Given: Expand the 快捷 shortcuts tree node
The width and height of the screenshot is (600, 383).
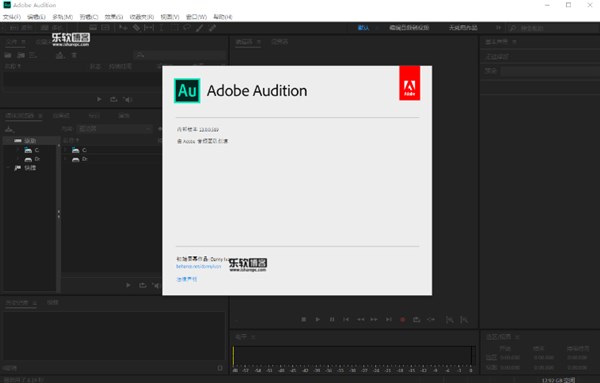Looking at the screenshot, I should 8,168.
